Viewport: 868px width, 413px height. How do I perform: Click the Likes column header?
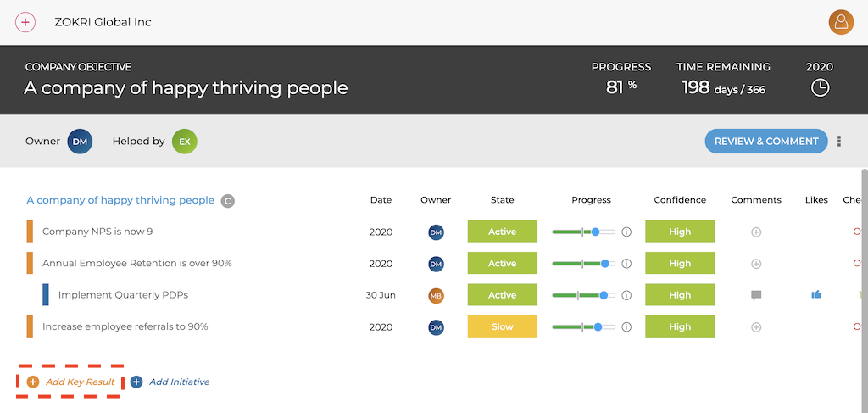[816, 200]
